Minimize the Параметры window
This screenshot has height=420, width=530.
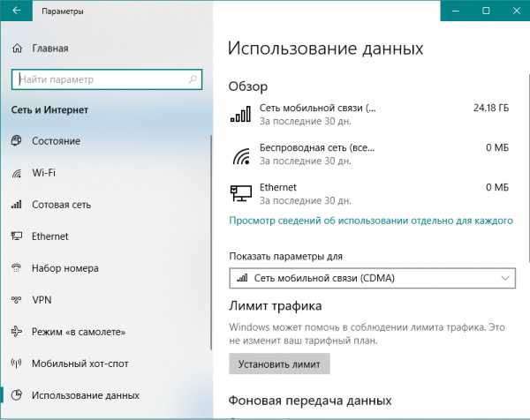point(456,11)
